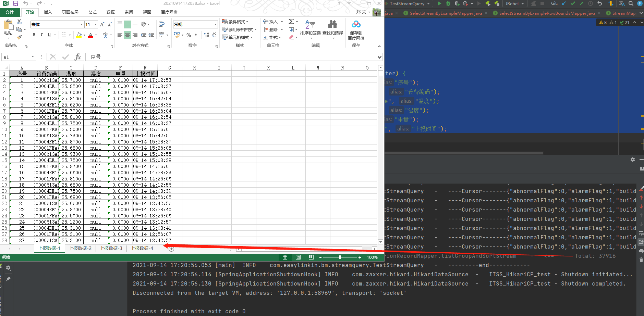This screenshot has width=644, height=316.
Task: Select the 上报数据-4 sheet tab
Action: [142, 248]
